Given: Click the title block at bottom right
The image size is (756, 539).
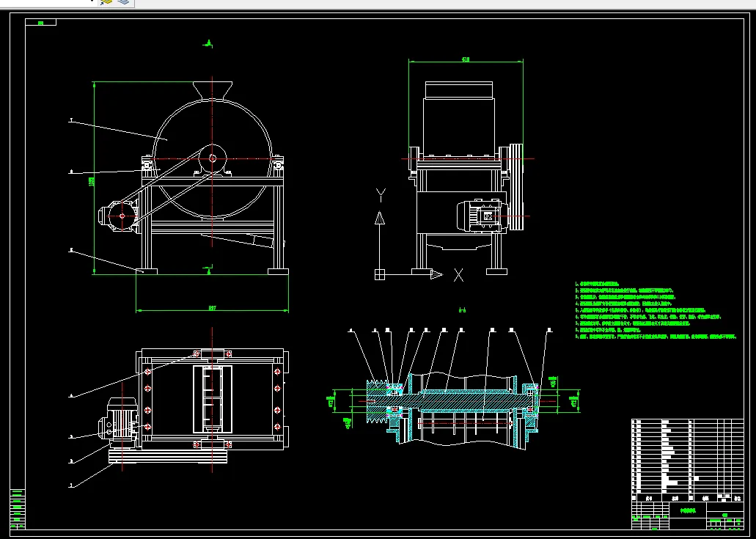Looking at the screenshot, I should (687, 513).
